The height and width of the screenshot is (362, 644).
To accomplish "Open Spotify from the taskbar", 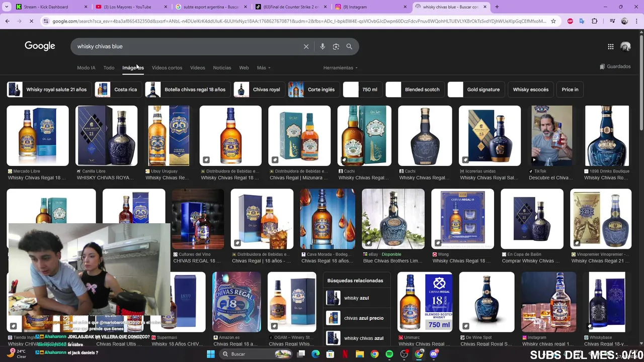I will (389, 354).
